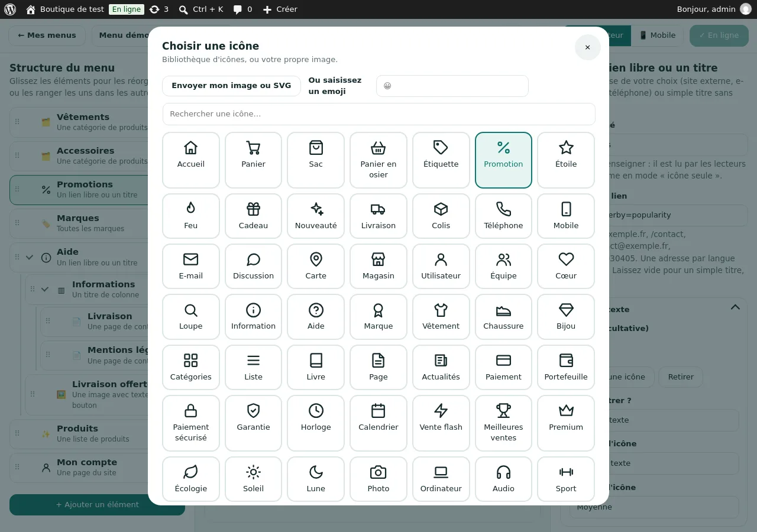Select the Loupe magnifier icon
This screenshot has width=757, height=532.
coord(191,317)
